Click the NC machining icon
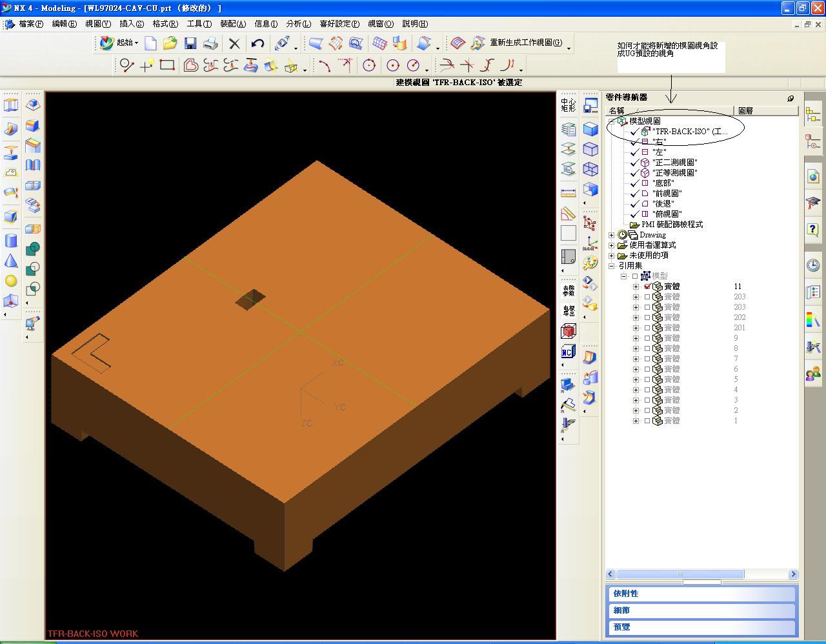 pyautogui.click(x=568, y=352)
